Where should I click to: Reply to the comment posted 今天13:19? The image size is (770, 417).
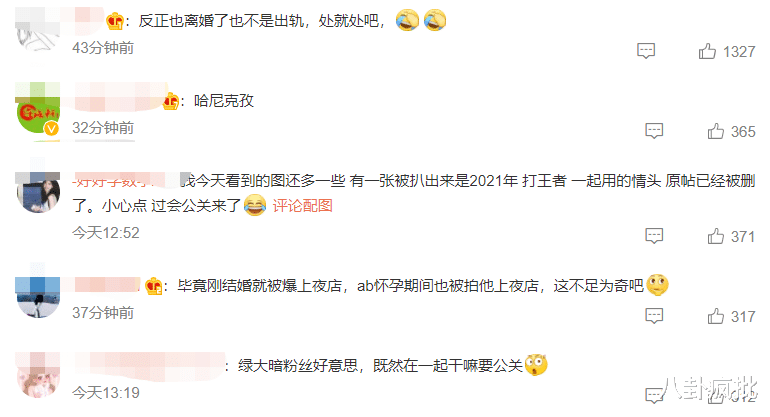point(654,395)
